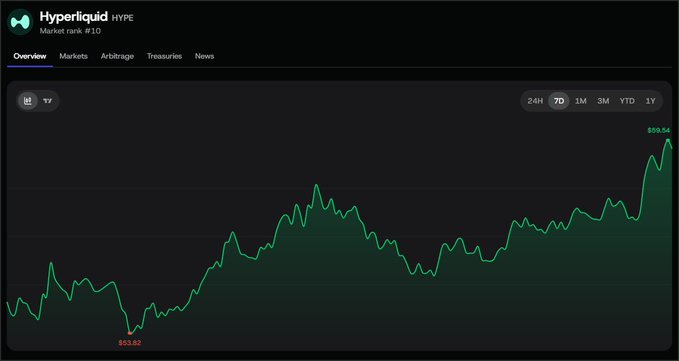Click the Market rank #10 text
Screen dimensions: 679x361
(70, 31)
